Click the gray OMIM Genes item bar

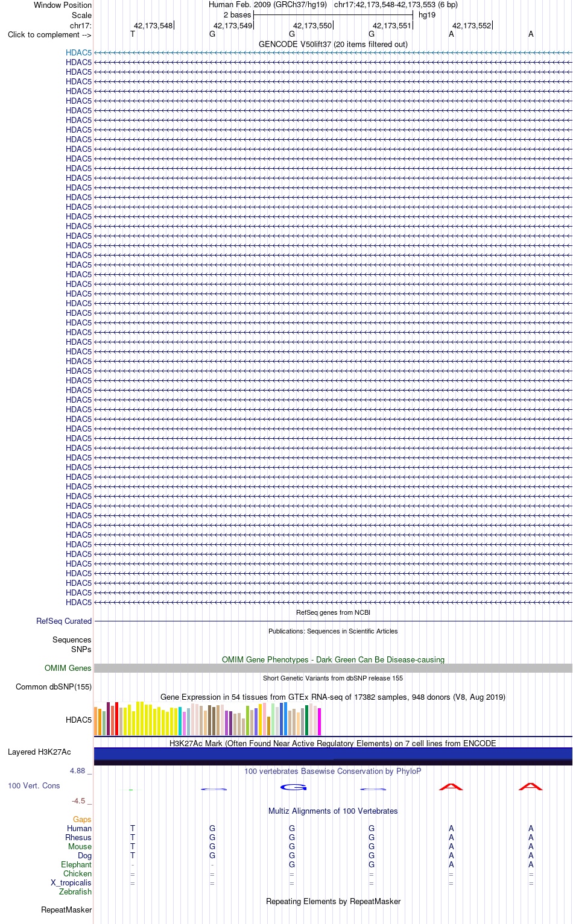coord(333,668)
